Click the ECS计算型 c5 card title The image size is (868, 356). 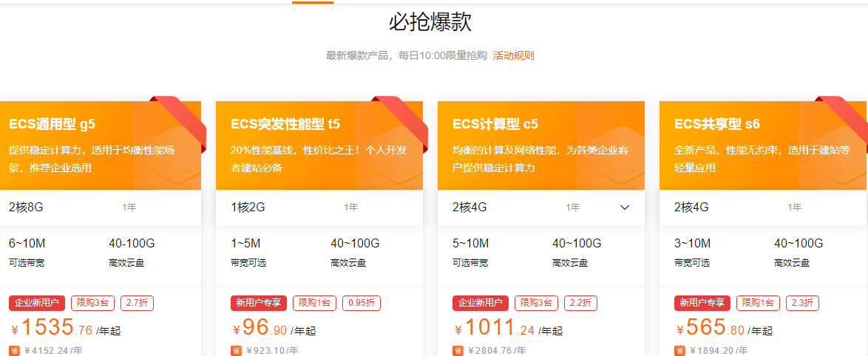pyautogui.click(x=495, y=124)
